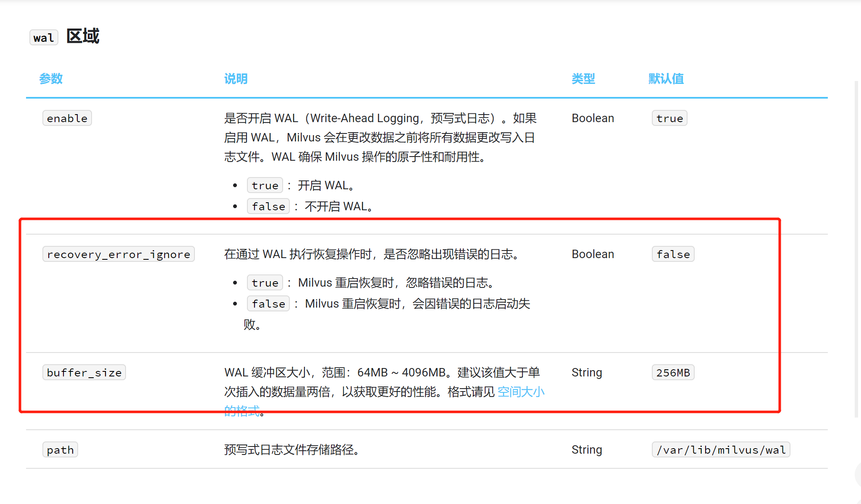Click the true default value badge for enable
The image size is (861, 504).
669,118
